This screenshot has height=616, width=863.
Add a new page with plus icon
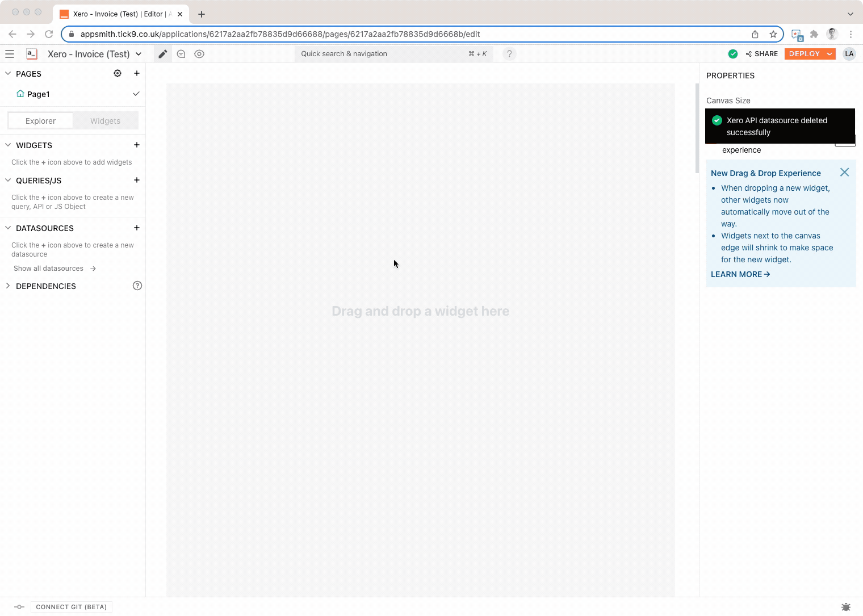pyautogui.click(x=137, y=73)
